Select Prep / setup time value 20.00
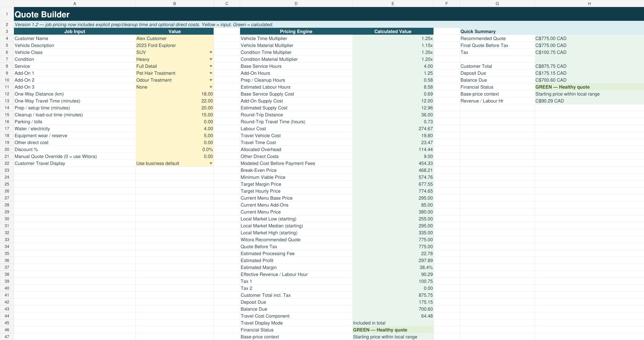The width and height of the screenshot is (644, 340). tap(175, 108)
